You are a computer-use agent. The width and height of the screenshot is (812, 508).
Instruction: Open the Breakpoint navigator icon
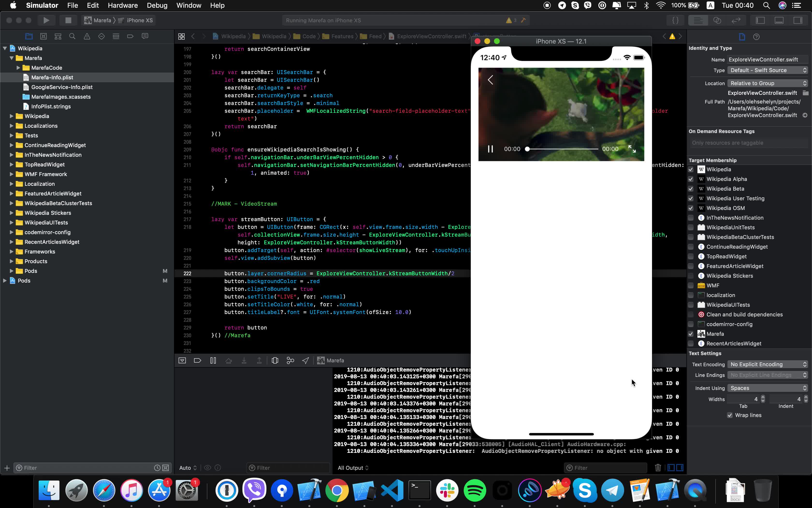coord(130,36)
